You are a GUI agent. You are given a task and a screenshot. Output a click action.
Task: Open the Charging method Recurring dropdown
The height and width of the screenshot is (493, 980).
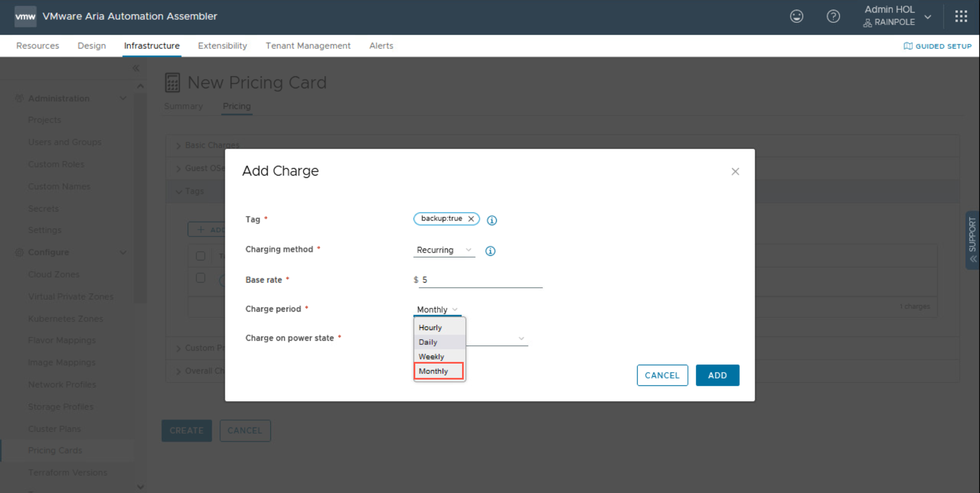pyautogui.click(x=444, y=250)
